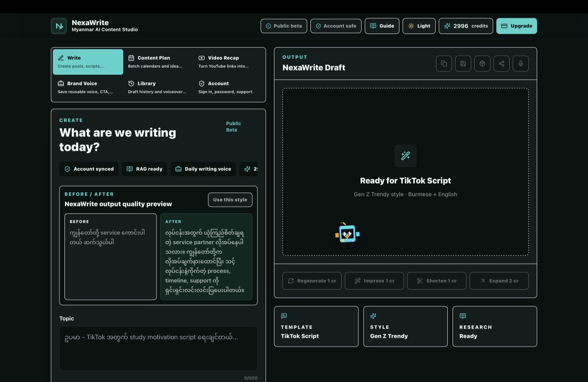Screen dimensions: 588x382
Task: Click the RAG ready chip
Action: click(144, 169)
